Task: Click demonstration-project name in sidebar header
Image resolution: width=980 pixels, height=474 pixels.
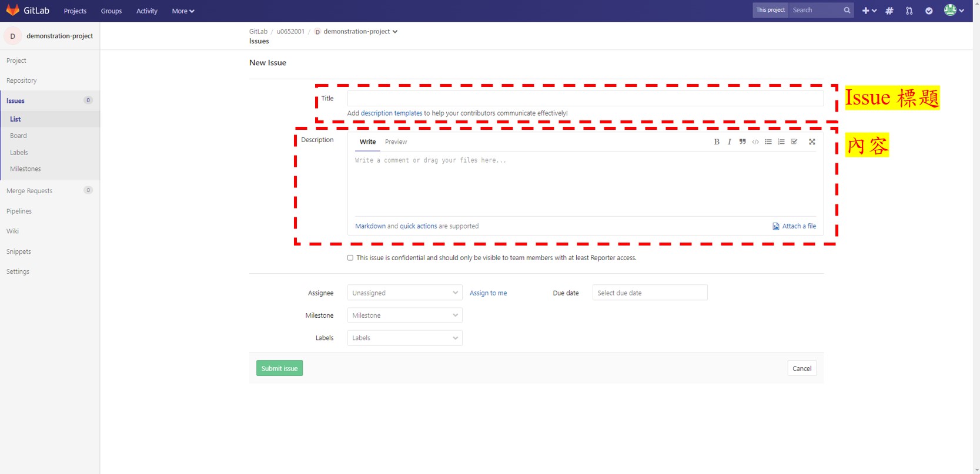Action: coord(59,36)
